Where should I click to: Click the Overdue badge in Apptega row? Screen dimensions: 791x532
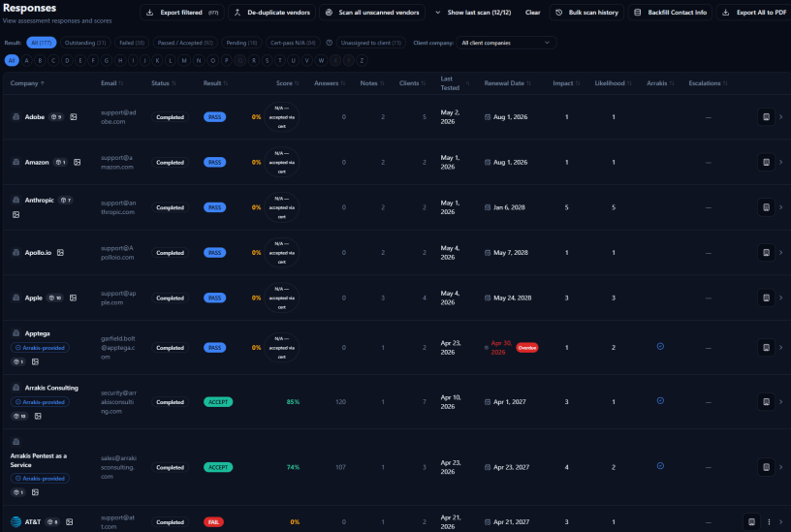pos(526,348)
